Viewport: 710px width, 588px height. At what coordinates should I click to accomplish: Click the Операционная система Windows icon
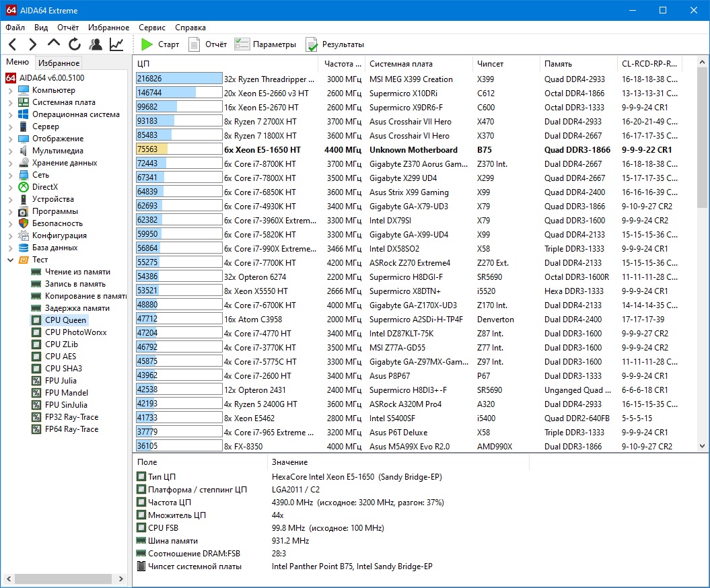point(24,114)
